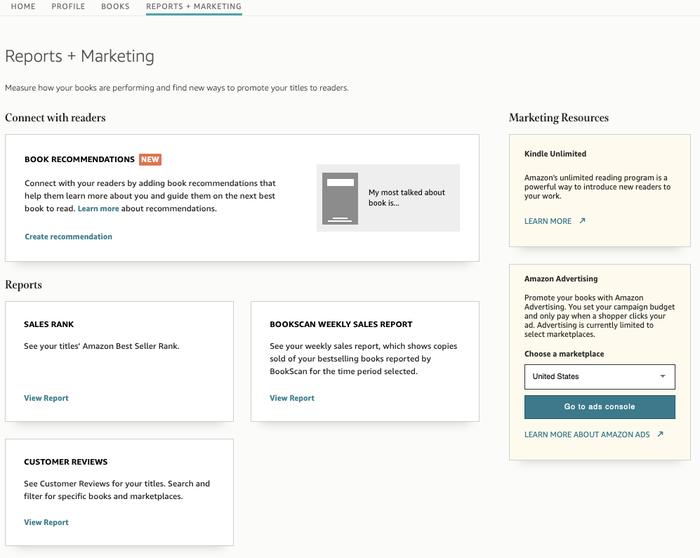Click the marketplace dropdown arrow
The width and height of the screenshot is (700, 558).
(663, 376)
